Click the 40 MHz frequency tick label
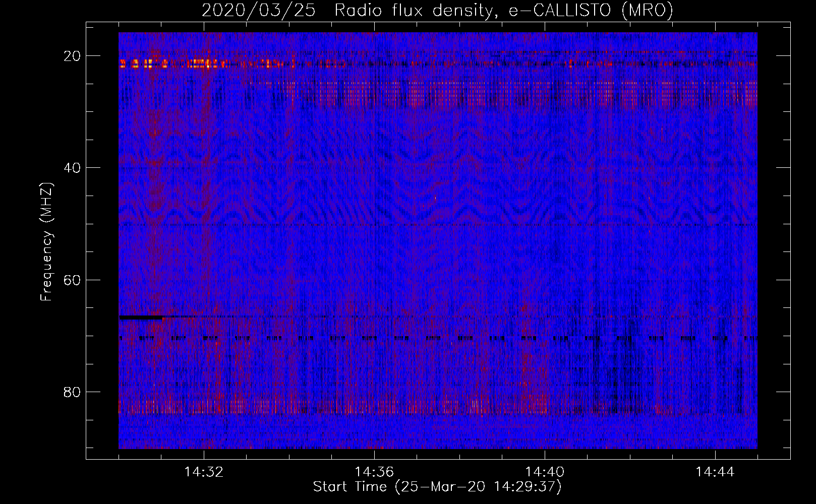 coord(73,168)
